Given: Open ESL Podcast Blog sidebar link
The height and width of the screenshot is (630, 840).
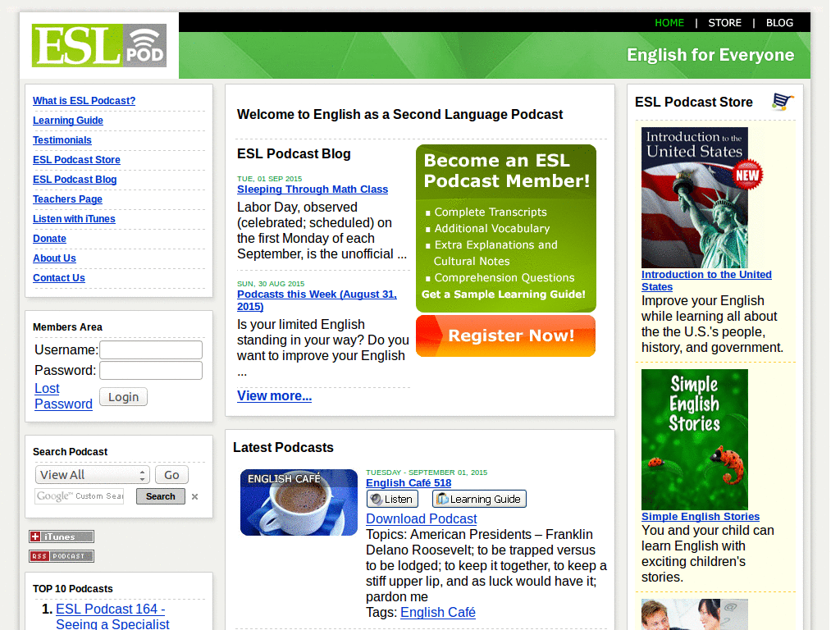Looking at the screenshot, I should click(75, 180).
